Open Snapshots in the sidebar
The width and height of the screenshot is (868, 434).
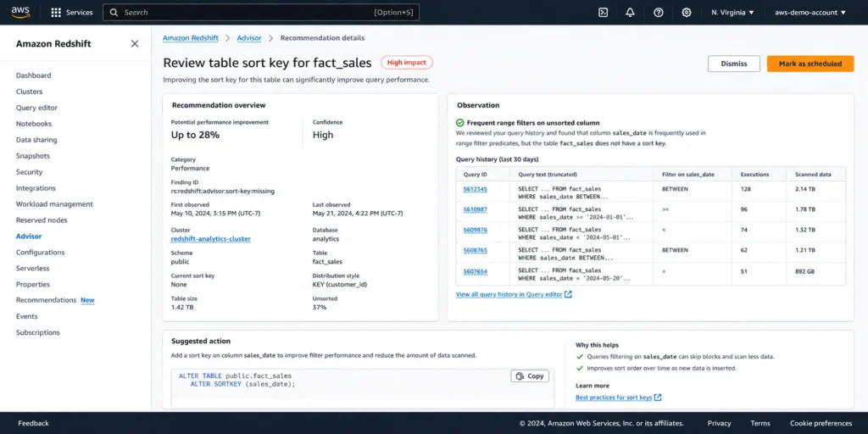pos(33,156)
